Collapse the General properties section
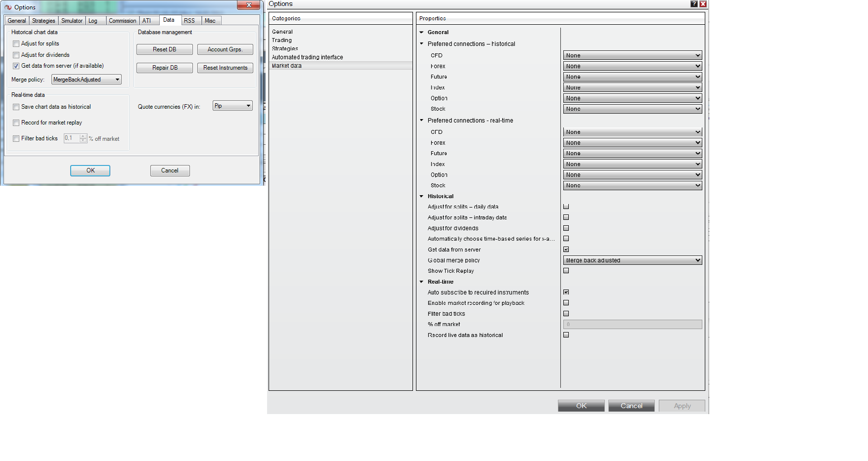Image resolution: width=868 pixels, height=461 pixels. pyautogui.click(x=421, y=33)
